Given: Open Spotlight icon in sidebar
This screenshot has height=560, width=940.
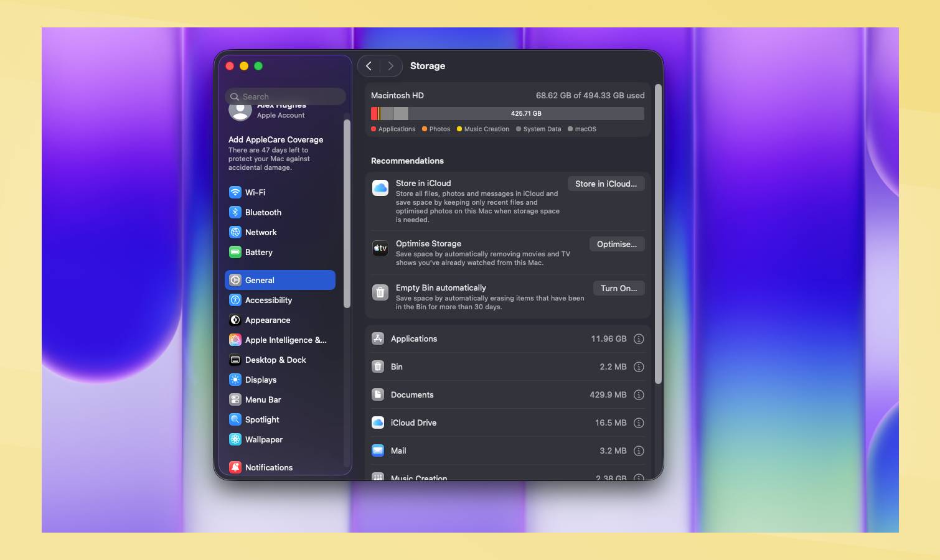Looking at the screenshot, I should click(x=235, y=419).
